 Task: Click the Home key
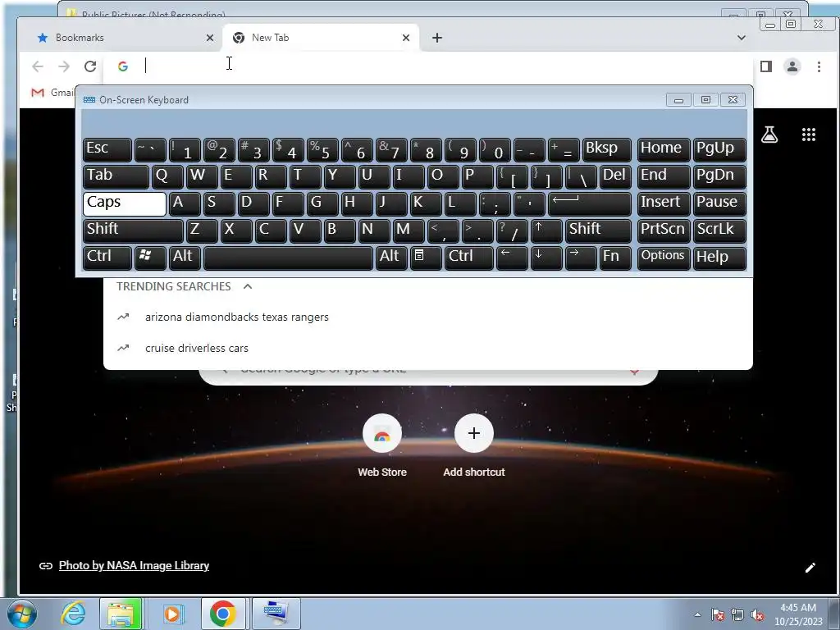point(663,150)
